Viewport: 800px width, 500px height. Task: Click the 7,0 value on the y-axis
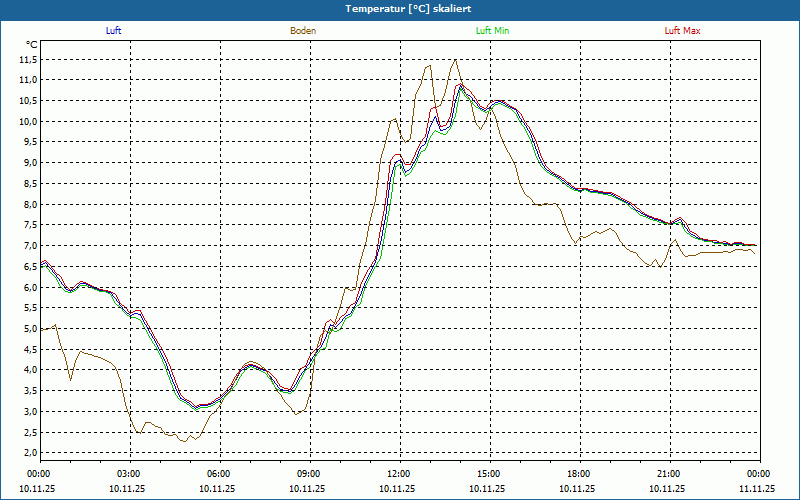pos(28,245)
